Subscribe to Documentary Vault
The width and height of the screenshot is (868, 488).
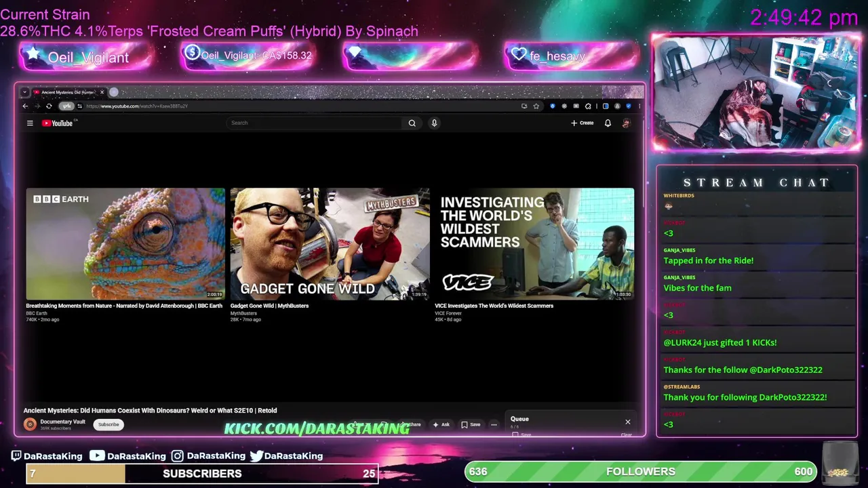(x=108, y=424)
